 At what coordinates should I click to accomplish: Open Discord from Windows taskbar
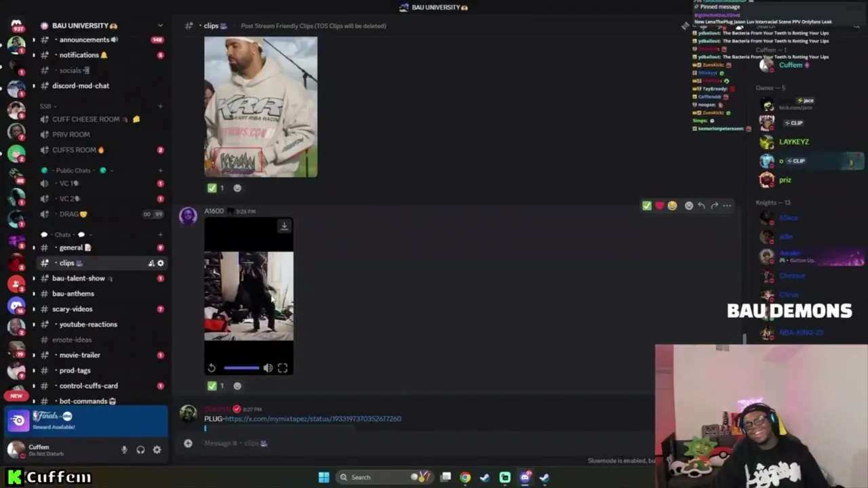click(x=525, y=477)
